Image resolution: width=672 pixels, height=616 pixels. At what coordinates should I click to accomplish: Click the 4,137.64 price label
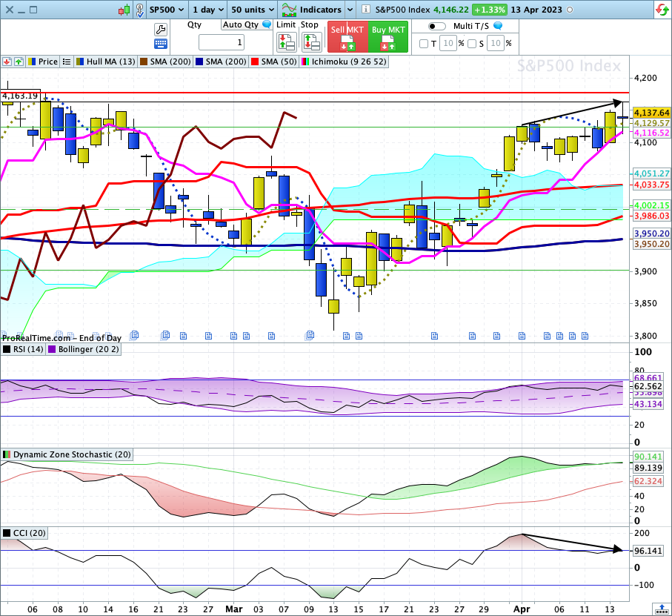pyautogui.click(x=651, y=113)
